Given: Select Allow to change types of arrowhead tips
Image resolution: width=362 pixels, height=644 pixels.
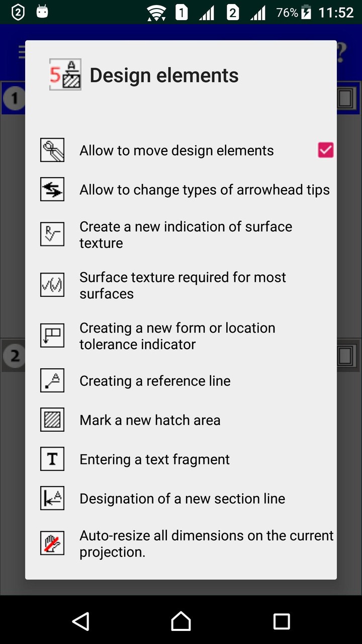Looking at the screenshot, I should (x=204, y=190).
